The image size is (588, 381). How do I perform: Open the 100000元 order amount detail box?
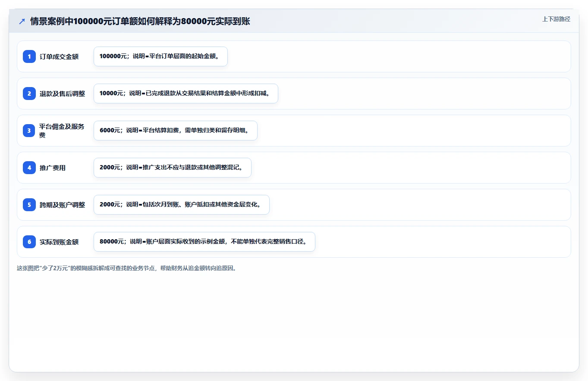(x=160, y=56)
